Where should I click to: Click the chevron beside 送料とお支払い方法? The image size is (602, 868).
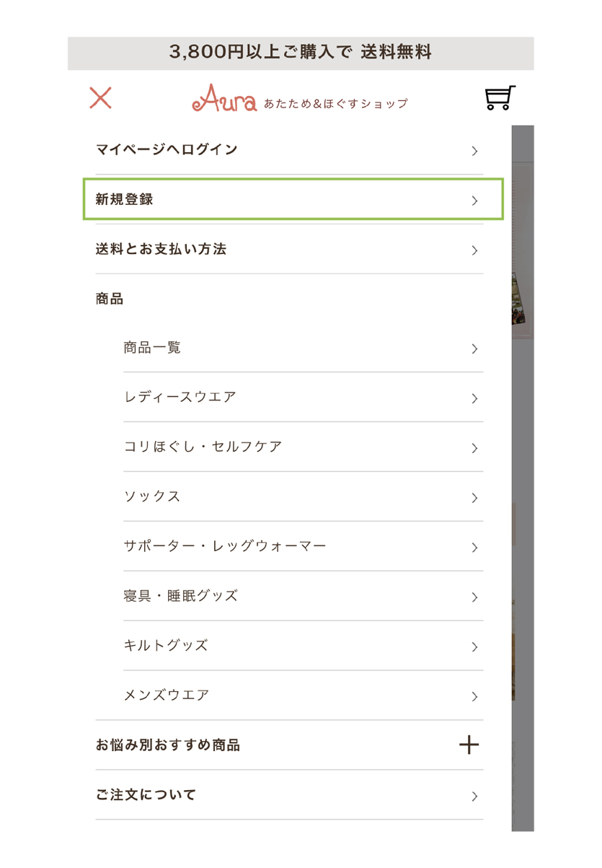click(474, 250)
